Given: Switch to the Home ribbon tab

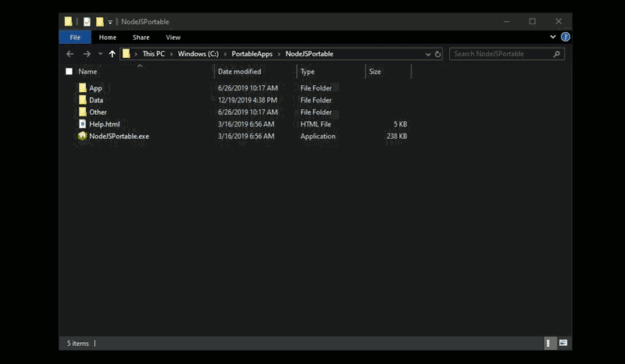Looking at the screenshot, I should (108, 37).
